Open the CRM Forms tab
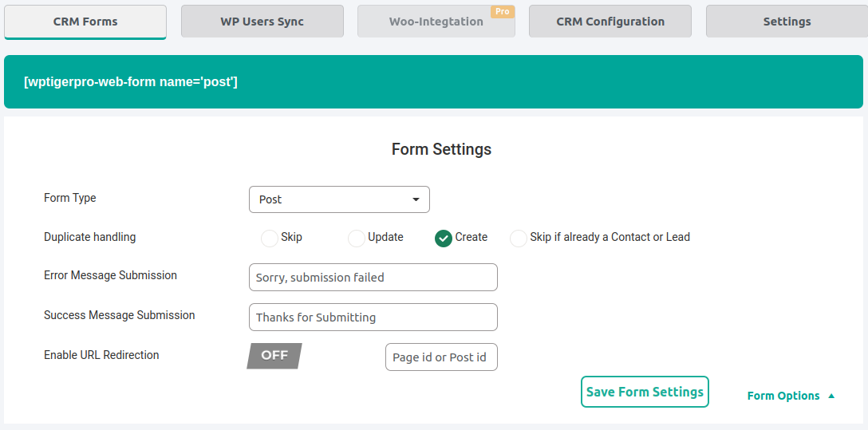Image resolution: width=868 pixels, height=430 pixels. [85, 22]
